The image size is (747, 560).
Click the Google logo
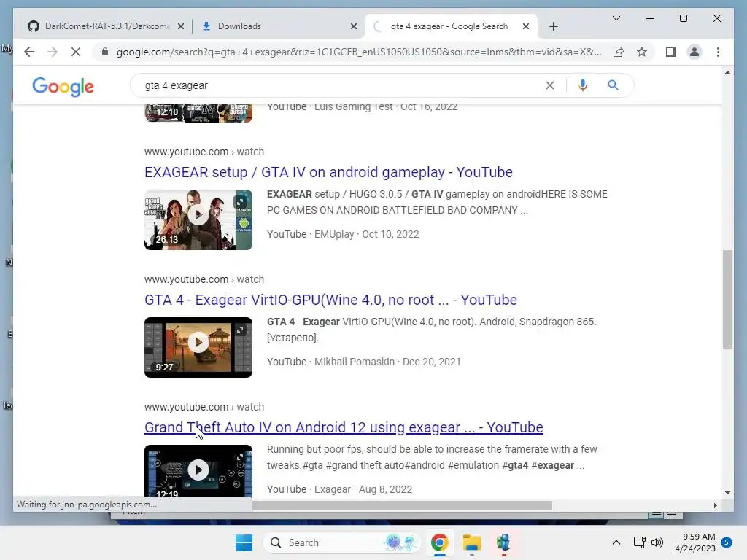[63, 87]
